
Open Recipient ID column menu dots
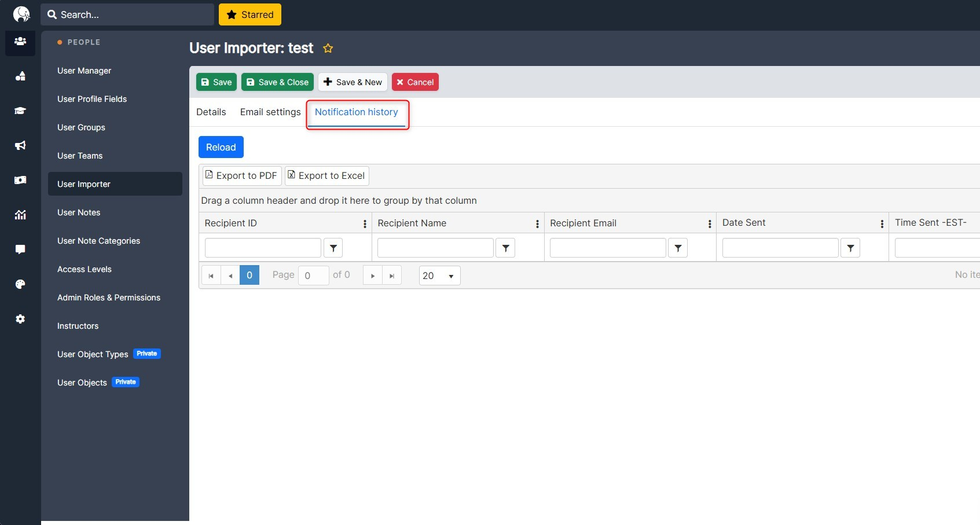365,223
